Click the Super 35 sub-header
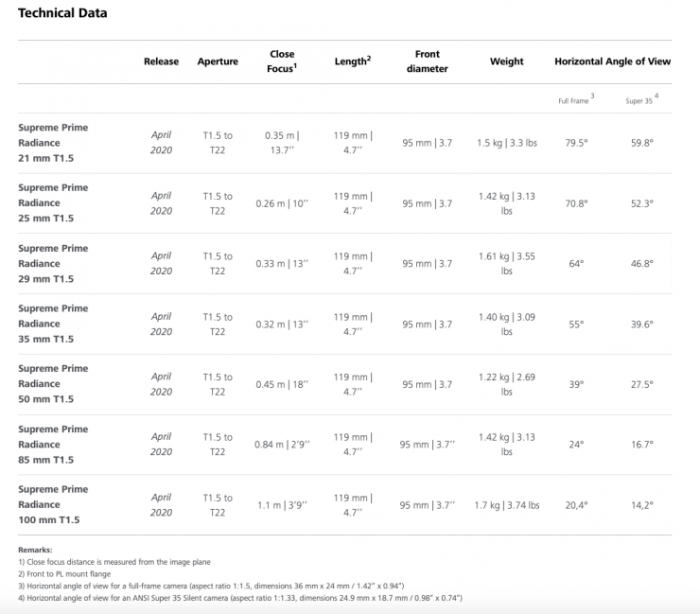700x614 pixels. pyautogui.click(x=640, y=99)
